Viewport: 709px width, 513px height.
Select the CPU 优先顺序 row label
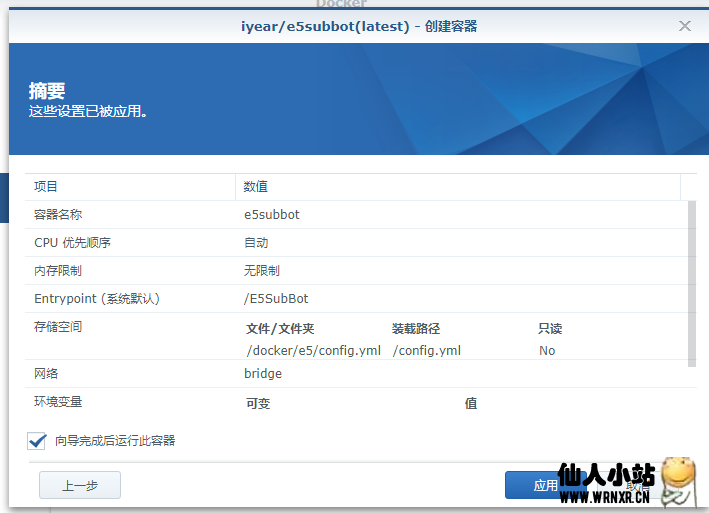(72, 243)
